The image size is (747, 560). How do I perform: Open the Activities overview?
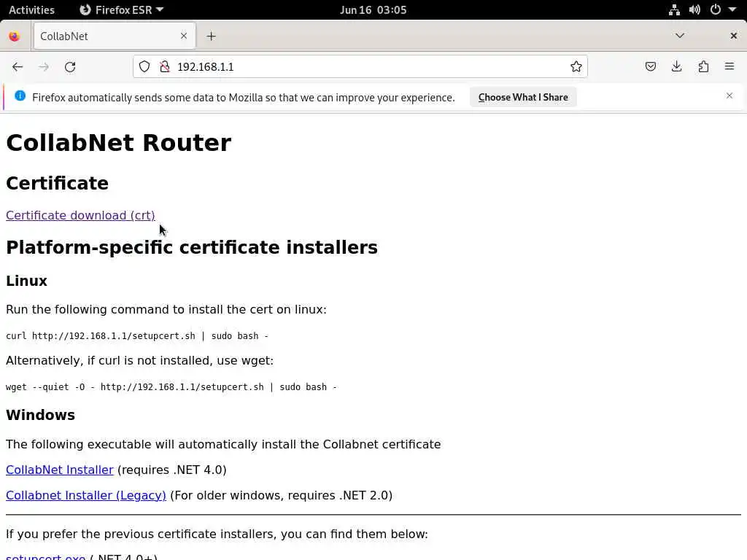(31, 10)
